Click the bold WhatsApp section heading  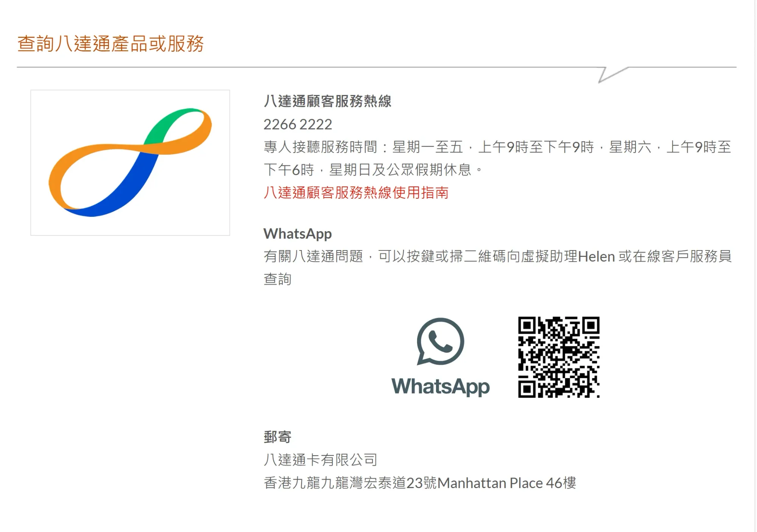click(298, 234)
